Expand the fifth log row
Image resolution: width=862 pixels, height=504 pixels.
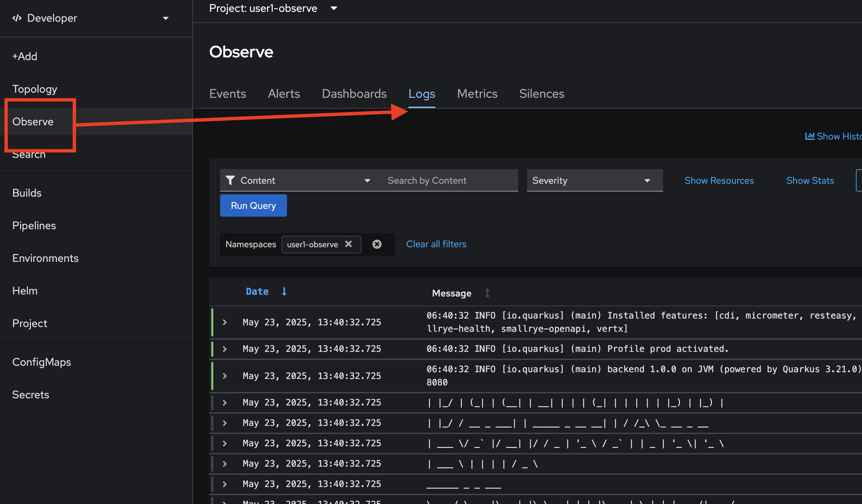pyautogui.click(x=225, y=423)
